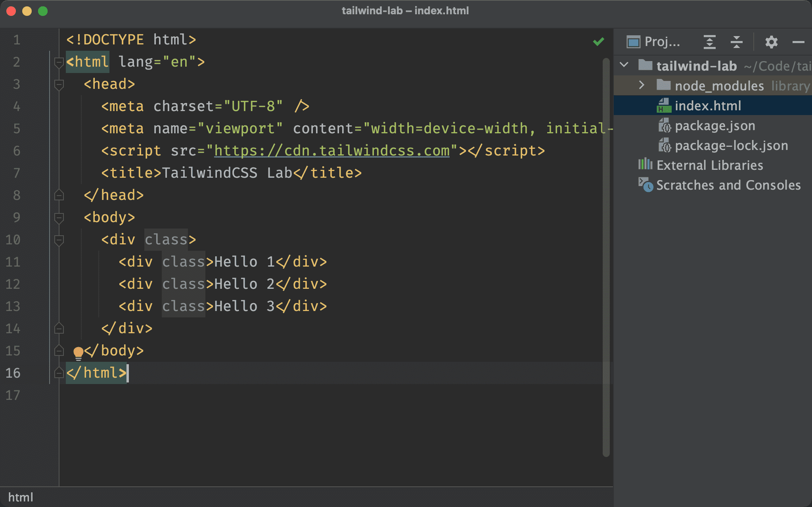812x507 pixels.
Task: Open the Project view selector dropdown
Action: tap(653, 42)
